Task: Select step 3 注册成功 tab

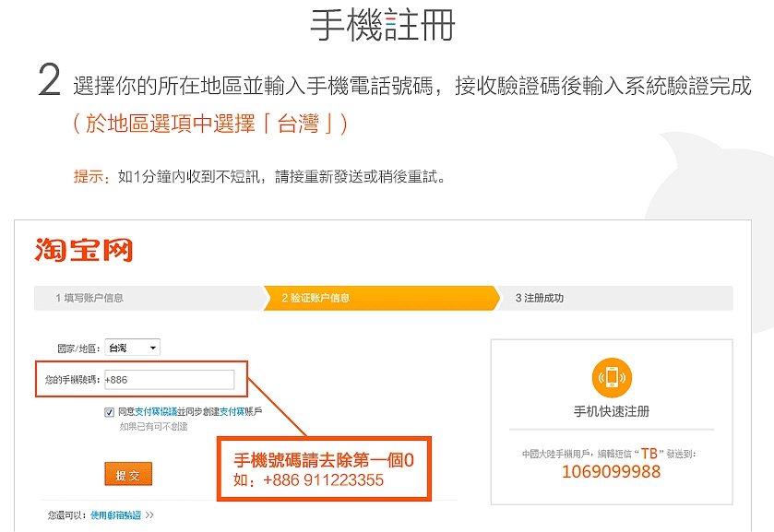Action: 614,298
